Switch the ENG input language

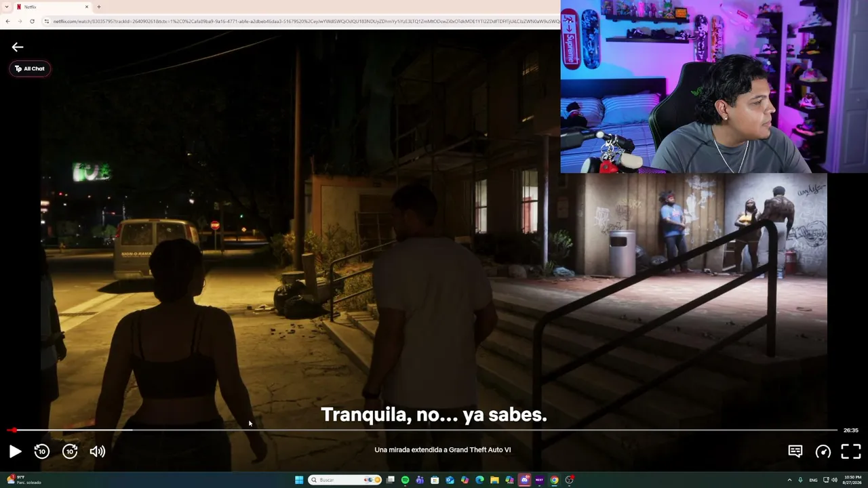click(x=813, y=480)
